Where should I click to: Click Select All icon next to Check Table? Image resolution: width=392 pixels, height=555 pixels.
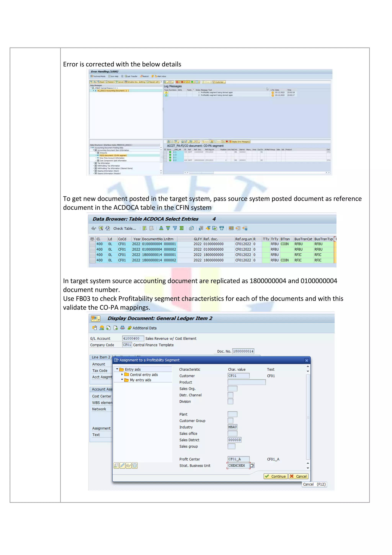145,228
